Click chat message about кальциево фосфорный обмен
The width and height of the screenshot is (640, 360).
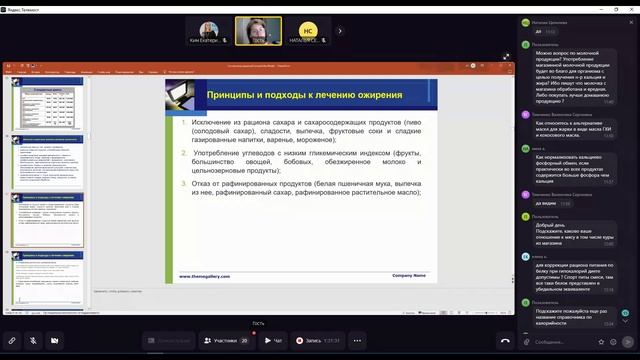[x=574, y=169]
